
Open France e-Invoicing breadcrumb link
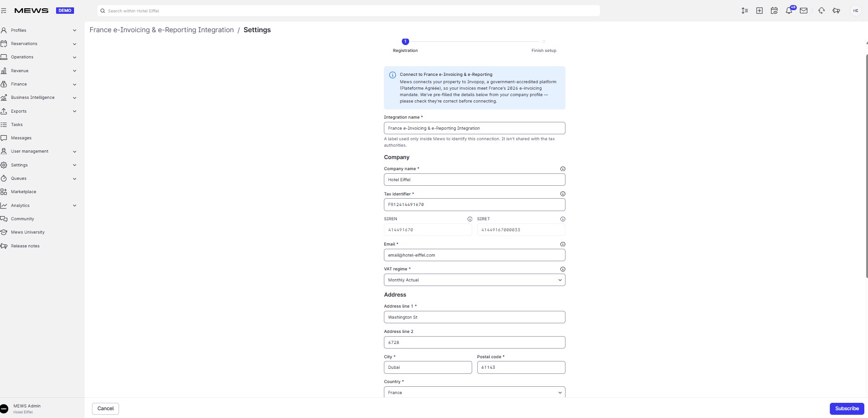click(x=161, y=30)
